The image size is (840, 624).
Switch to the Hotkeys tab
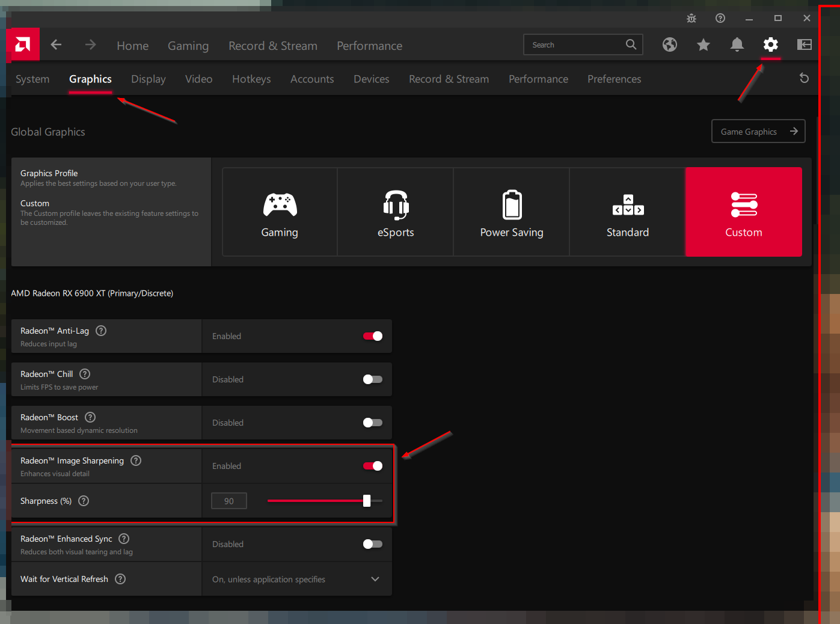[251, 79]
